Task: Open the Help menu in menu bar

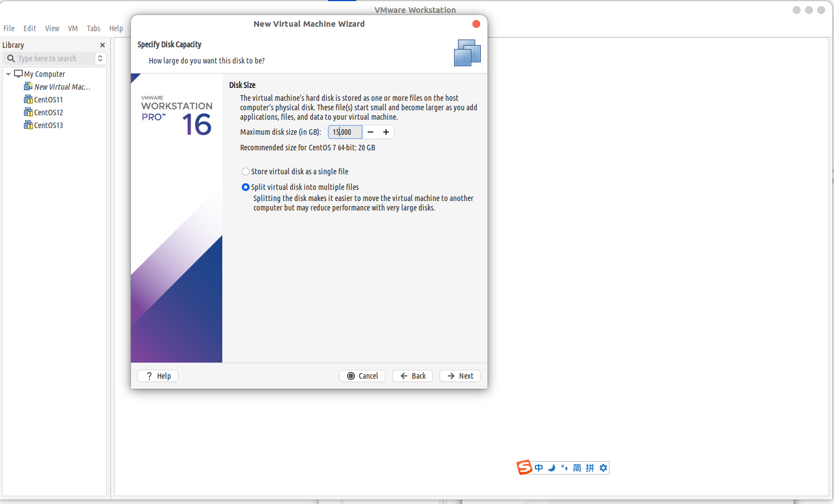Action: (x=116, y=28)
